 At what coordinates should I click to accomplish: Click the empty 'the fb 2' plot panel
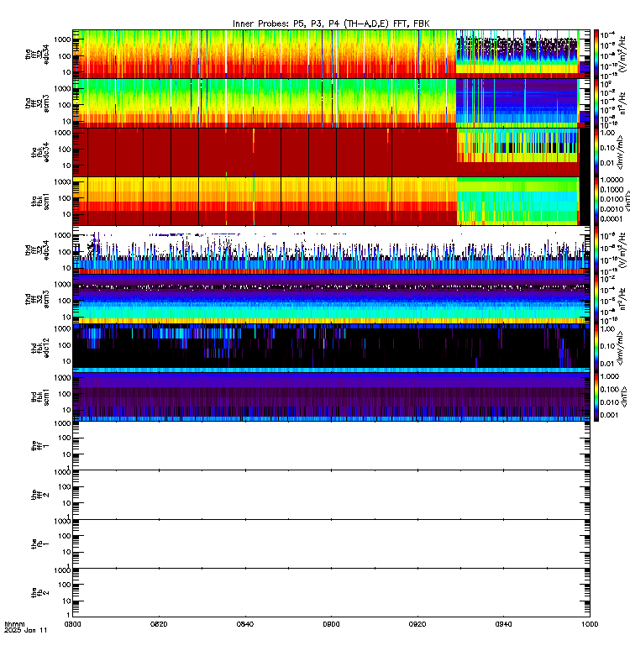click(x=331, y=593)
